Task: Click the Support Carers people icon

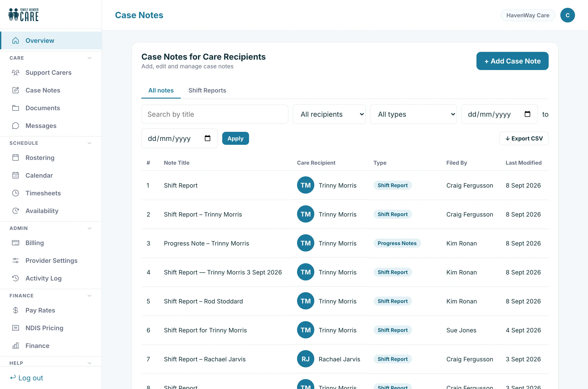Action: (16, 72)
